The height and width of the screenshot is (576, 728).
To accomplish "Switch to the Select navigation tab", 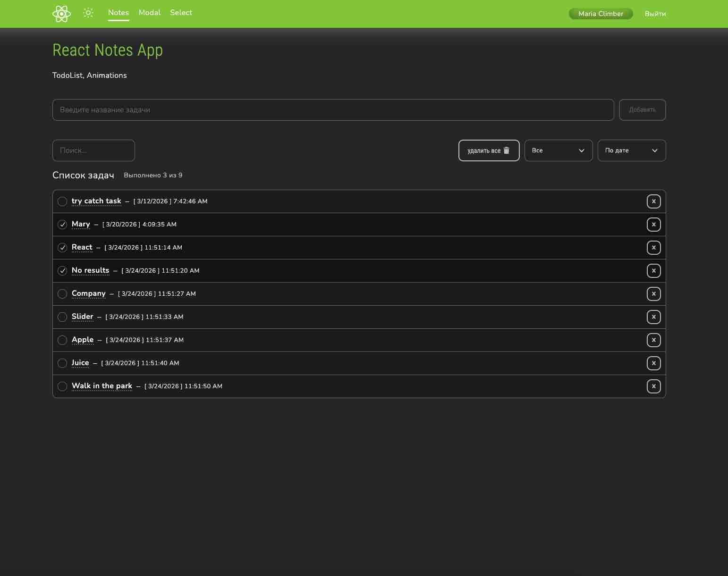I will coord(181,13).
